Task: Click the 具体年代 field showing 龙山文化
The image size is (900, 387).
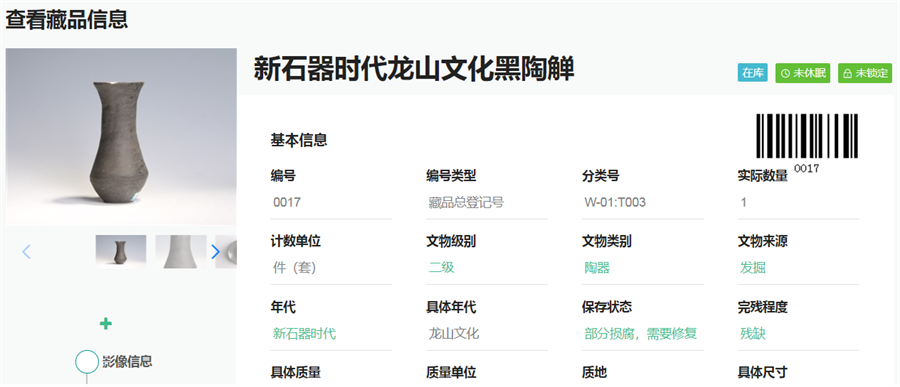Action: click(487, 334)
